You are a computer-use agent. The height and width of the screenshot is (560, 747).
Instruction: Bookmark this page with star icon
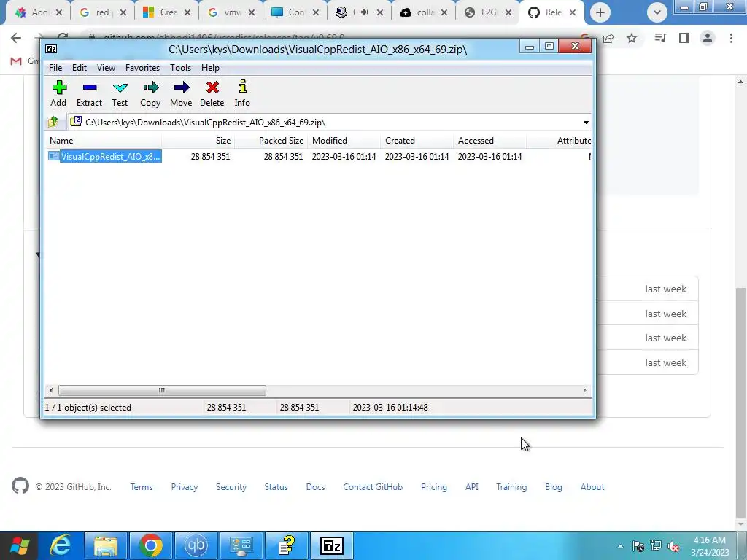tap(632, 38)
